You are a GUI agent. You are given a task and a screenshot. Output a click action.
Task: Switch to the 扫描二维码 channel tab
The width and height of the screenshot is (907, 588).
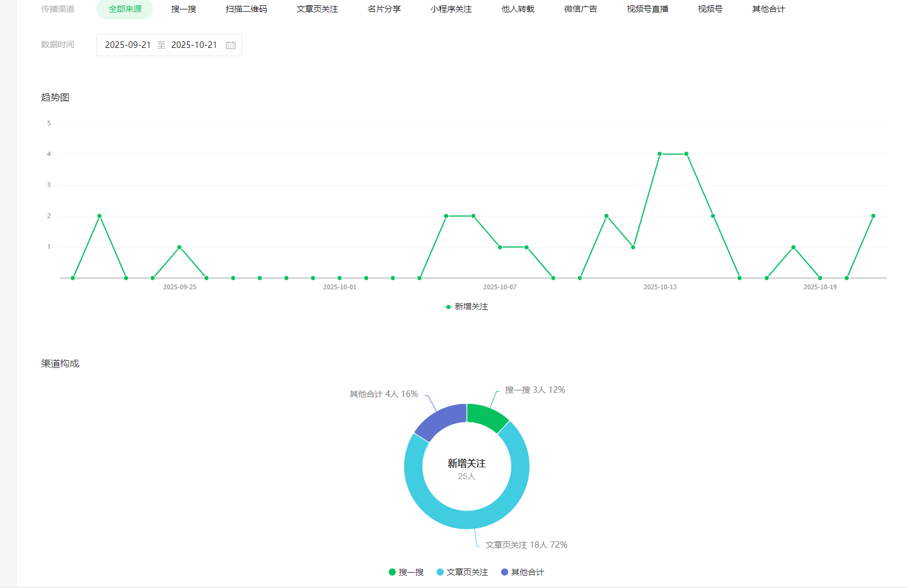[x=246, y=9]
